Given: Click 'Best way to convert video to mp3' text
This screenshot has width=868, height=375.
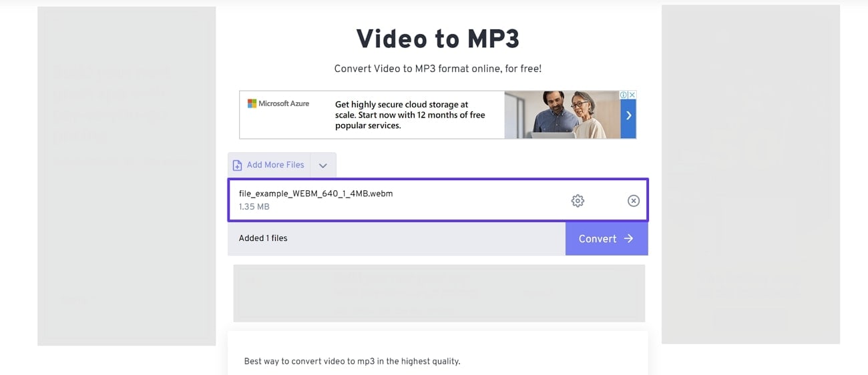Looking at the screenshot, I should 353,362.
